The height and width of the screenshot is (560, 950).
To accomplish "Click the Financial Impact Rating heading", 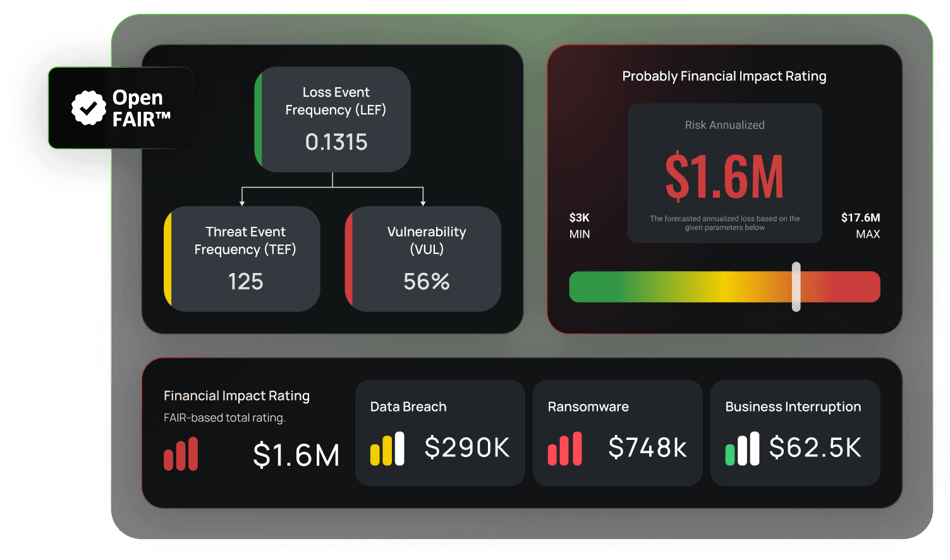I will point(236,396).
